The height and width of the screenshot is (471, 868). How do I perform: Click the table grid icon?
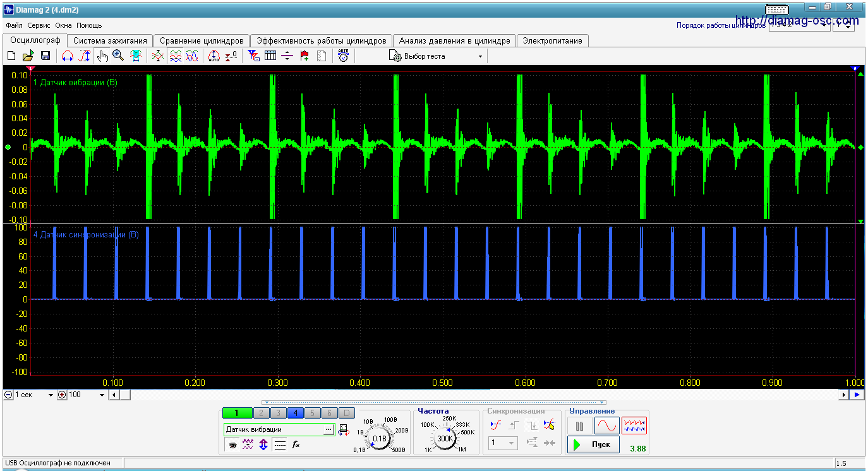270,56
